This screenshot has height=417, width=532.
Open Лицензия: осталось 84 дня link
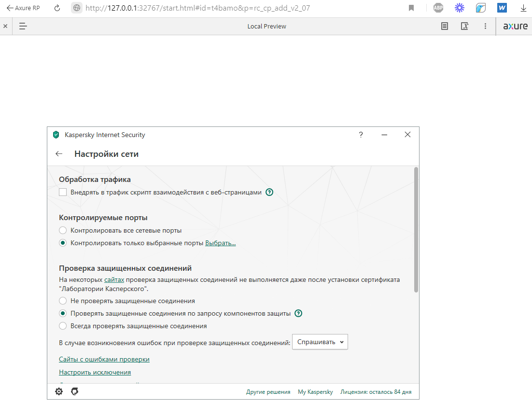click(376, 392)
